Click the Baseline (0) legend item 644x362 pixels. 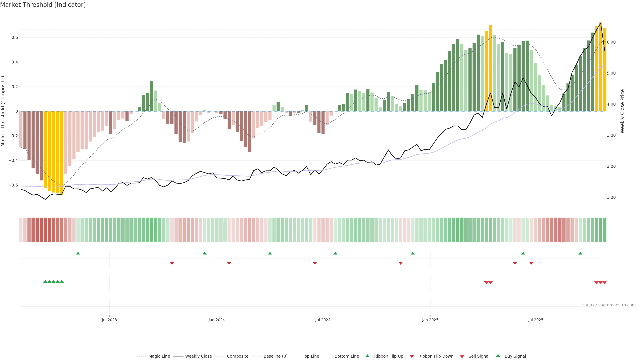point(276,356)
